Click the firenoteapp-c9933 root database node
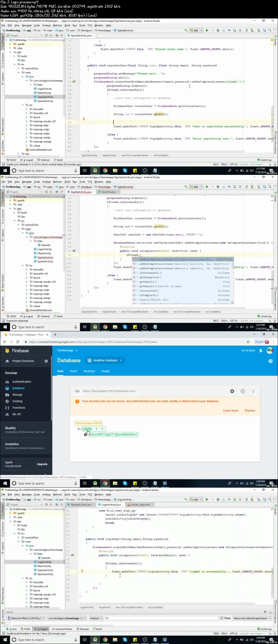The height and width of the screenshot is (644, 278). [89, 423]
